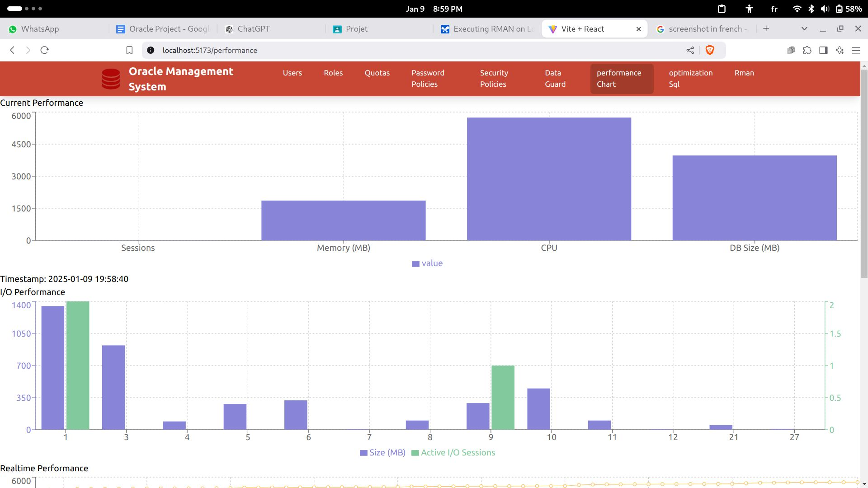The width and height of the screenshot is (868, 488).
Task: Click the browser back navigation arrow
Action: (12, 50)
